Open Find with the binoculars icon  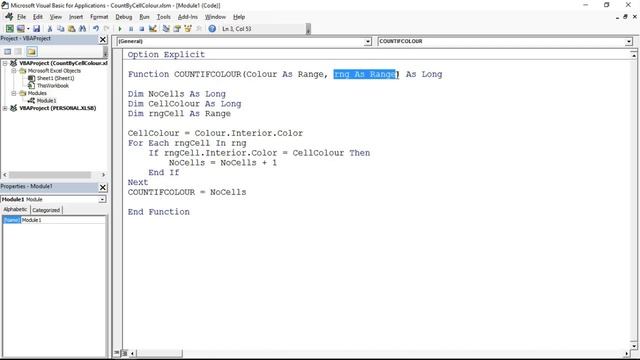coord(82,29)
